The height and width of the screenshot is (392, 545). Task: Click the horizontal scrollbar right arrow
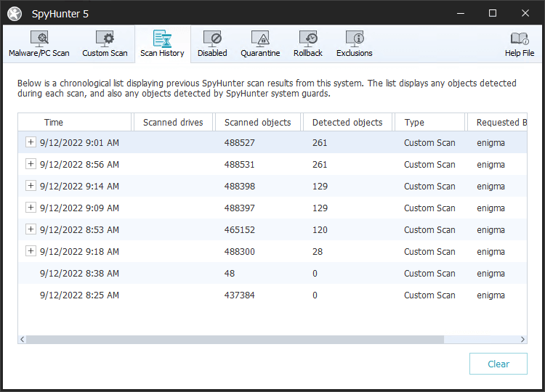click(522, 339)
